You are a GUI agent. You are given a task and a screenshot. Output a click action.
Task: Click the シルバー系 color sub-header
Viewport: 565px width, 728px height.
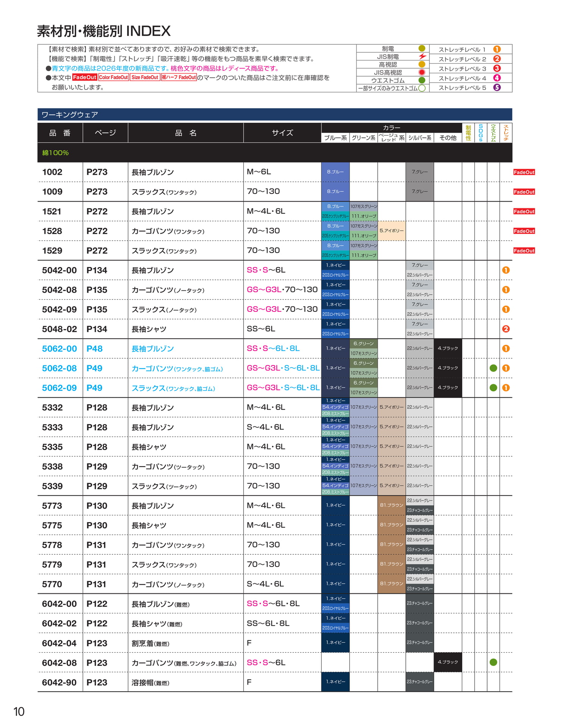[420, 138]
